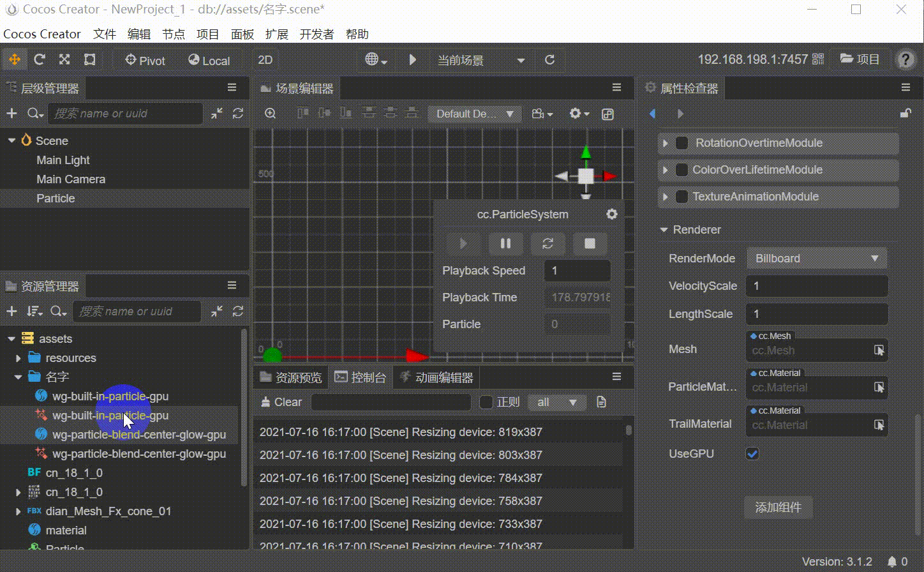
Task: Enable the RotationOvertimeModule checkbox
Action: [682, 143]
